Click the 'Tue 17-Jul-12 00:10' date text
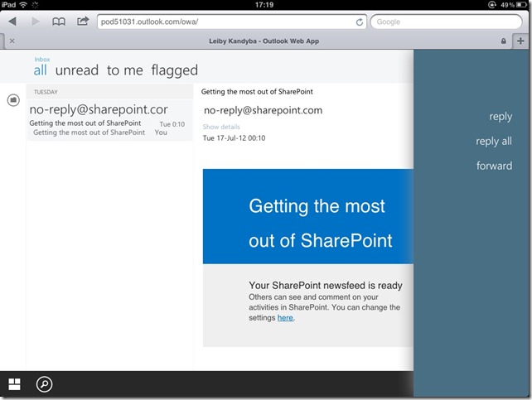 (235, 138)
